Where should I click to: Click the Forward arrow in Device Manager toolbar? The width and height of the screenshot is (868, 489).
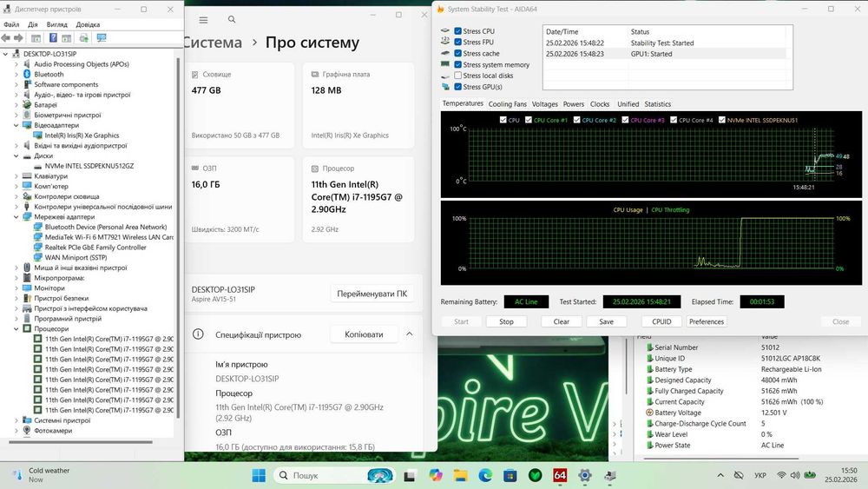18,37
